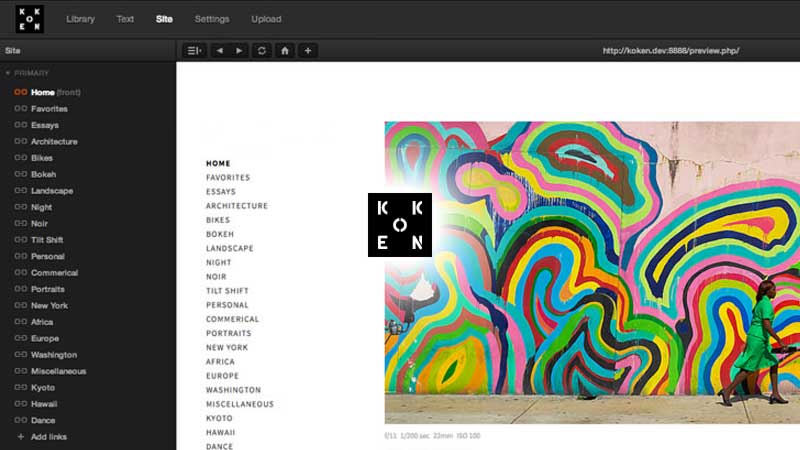The image size is (800, 450).
Task: Open the Text tab
Action: [125, 19]
